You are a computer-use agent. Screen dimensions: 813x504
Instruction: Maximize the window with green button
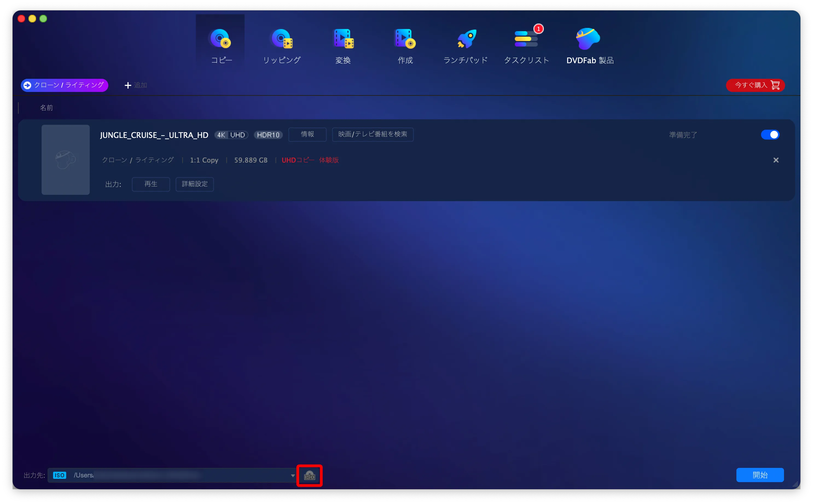point(43,19)
